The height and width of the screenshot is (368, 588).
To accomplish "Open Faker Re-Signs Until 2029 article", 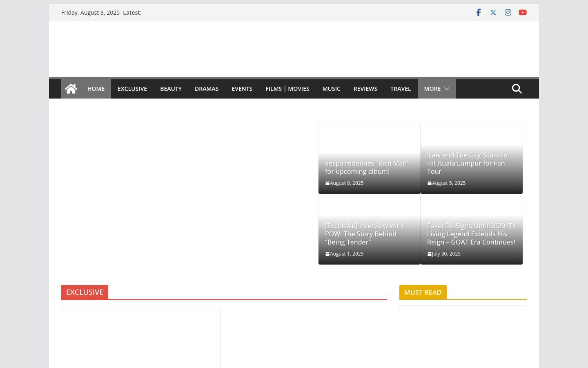I will pyautogui.click(x=471, y=234).
